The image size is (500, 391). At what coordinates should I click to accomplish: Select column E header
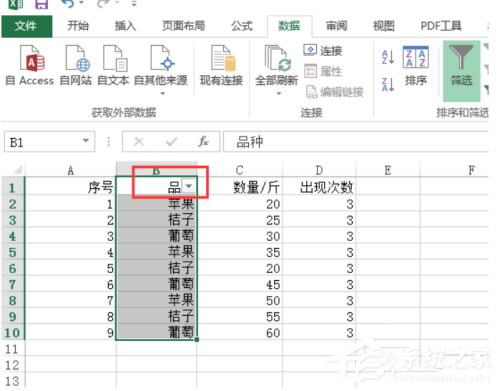tap(388, 170)
